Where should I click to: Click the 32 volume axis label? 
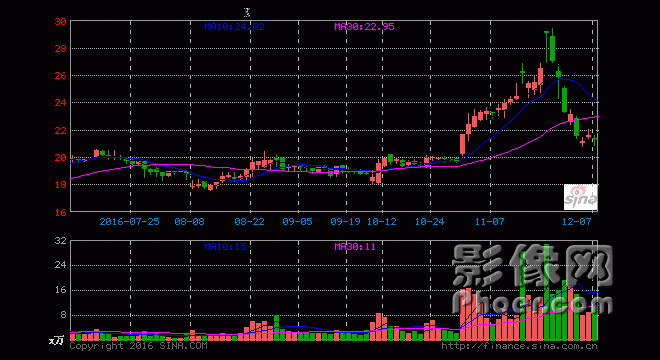click(x=61, y=241)
